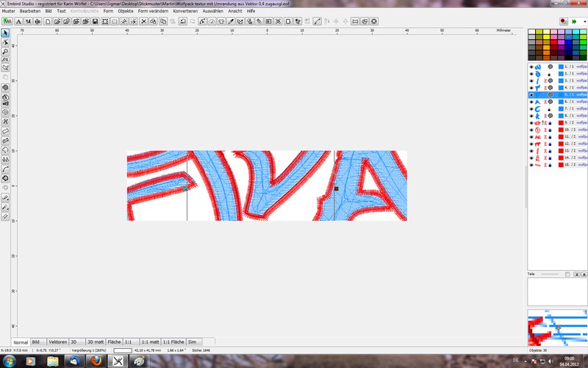Switch to the Vektoren view tab
588x368 pixels.
(x=58, y=342)
